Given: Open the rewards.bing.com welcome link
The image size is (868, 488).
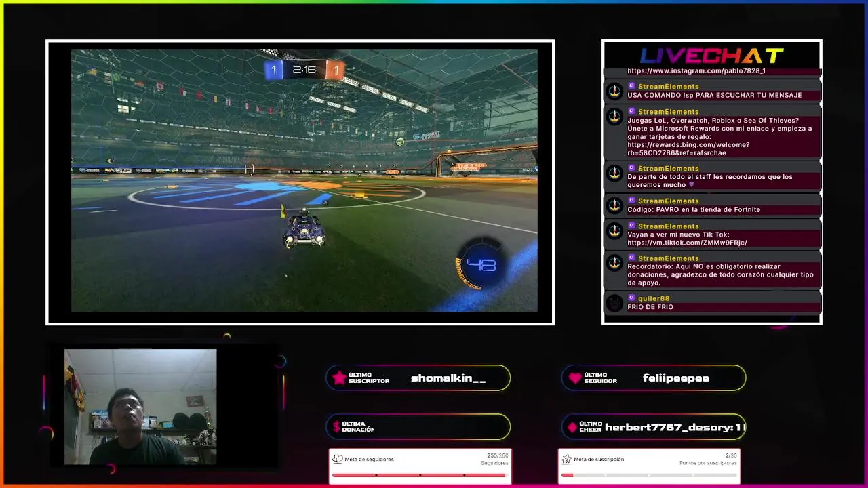Looking at the screenshot, I should (688, 148).
